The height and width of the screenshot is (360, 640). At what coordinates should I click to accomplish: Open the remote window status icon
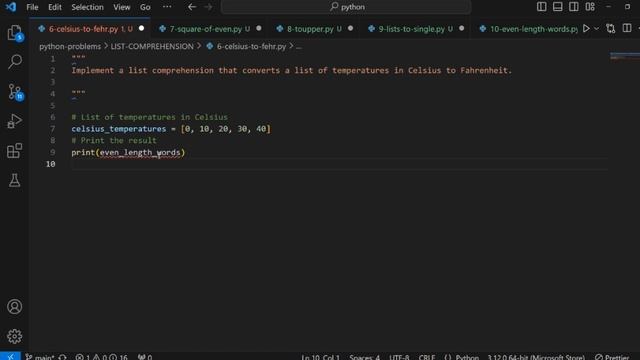pos(10,356)
